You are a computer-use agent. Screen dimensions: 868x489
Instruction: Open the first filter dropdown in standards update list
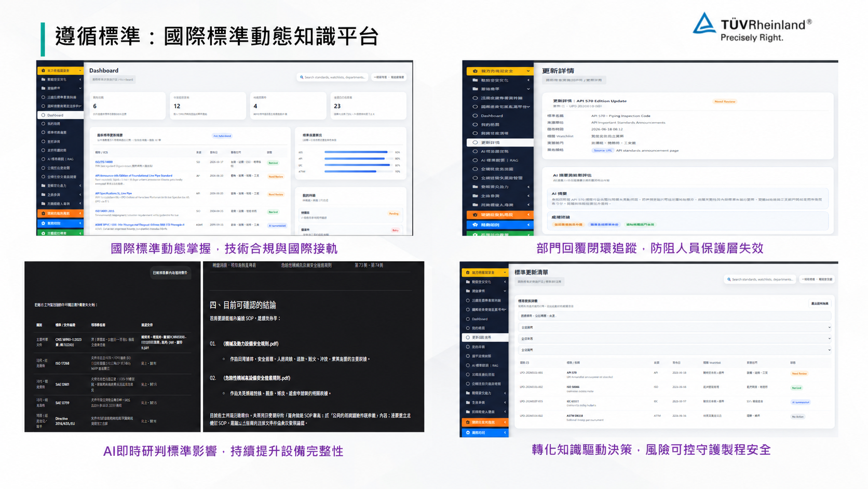point(675,327)
